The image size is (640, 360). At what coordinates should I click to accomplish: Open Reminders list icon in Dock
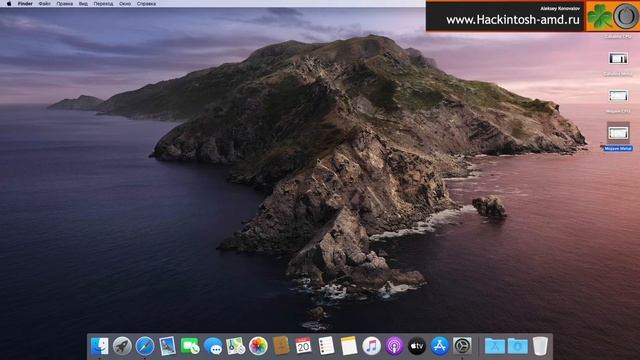(326, 346)
